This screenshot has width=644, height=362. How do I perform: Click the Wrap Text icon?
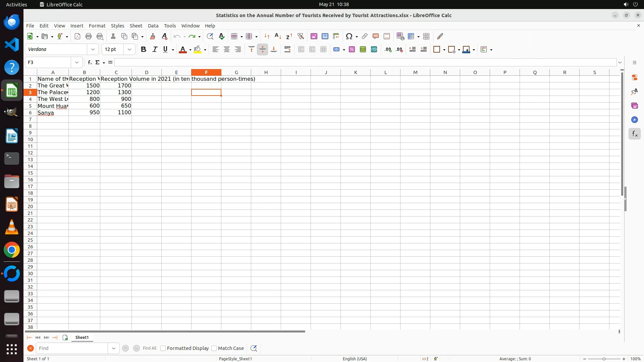287,50
